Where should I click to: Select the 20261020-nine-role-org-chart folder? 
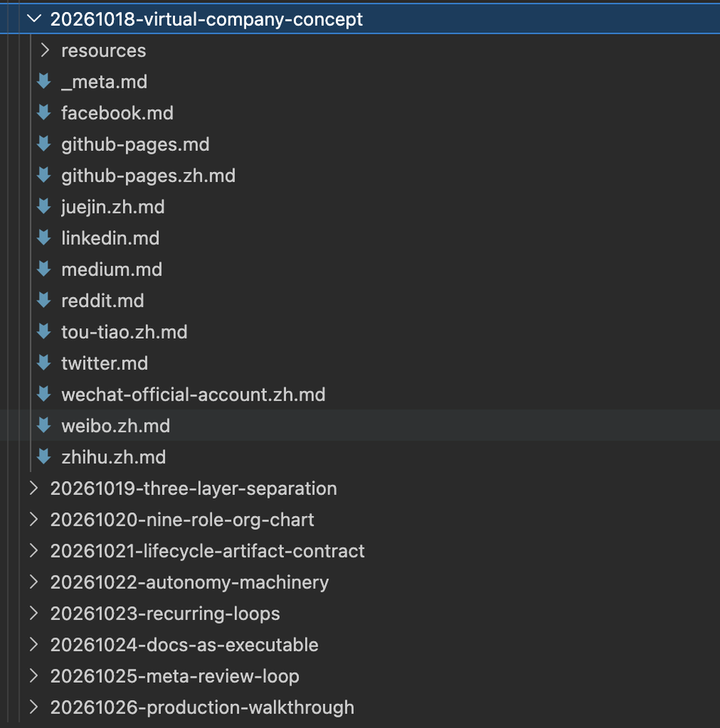coord(182,520)
